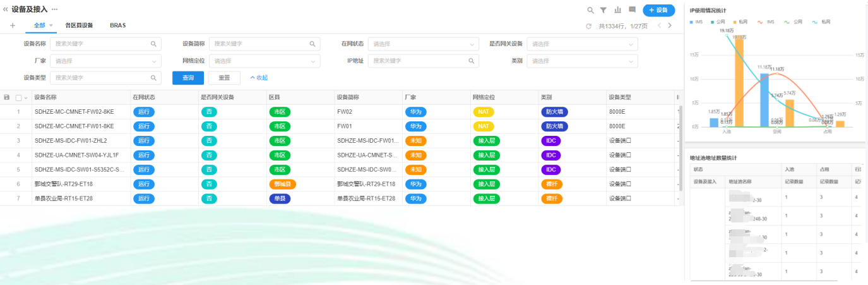This screenshot has width=868, height=285.
Task: Tick the select-all checkbox in table header
Action: [x=18, y=98]
